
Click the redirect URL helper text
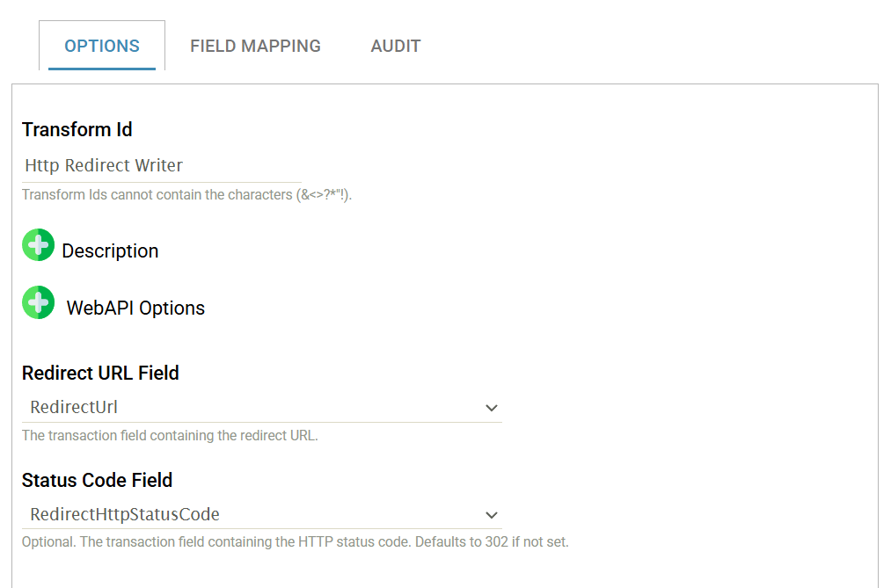coord(170,435)
